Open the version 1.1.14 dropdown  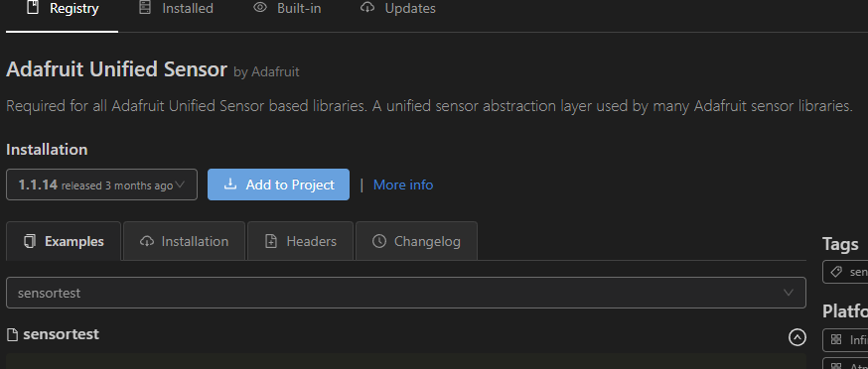[x=102, y=184]
